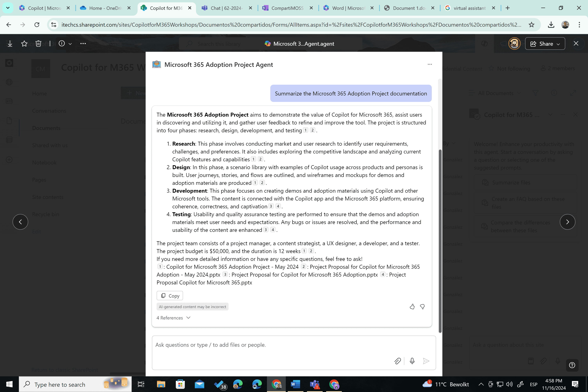Click the thumbs down feedback icon
The height and width of the screenshot is (392, 588).
pos(422,307)
